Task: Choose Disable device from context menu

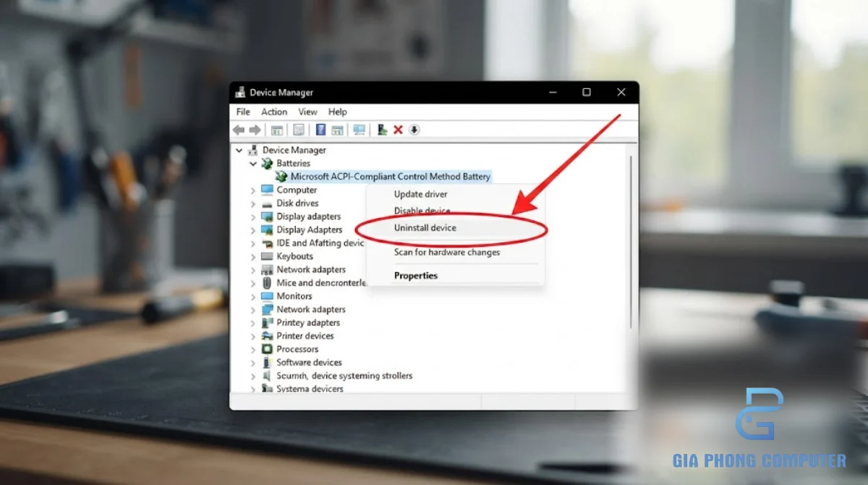Action: 422,211
